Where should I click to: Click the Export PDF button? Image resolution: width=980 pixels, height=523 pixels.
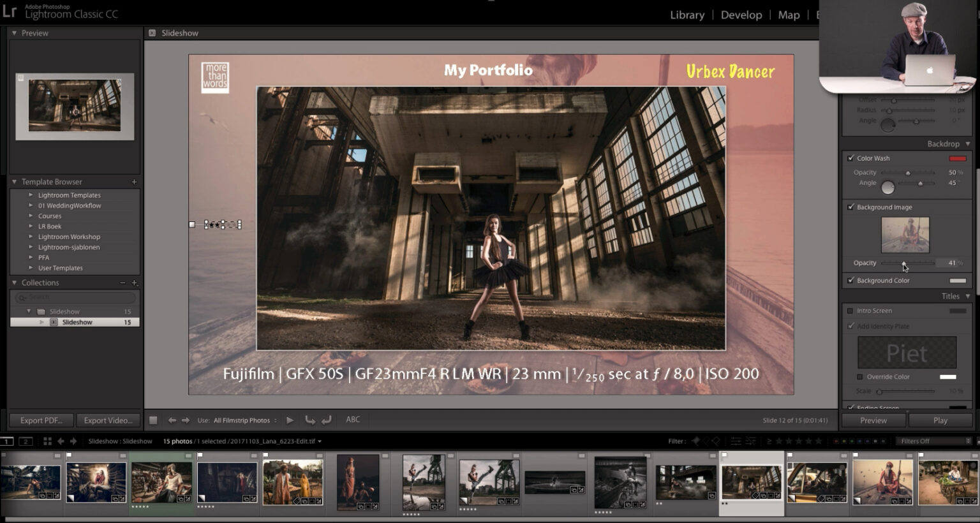tap(41, 420)
